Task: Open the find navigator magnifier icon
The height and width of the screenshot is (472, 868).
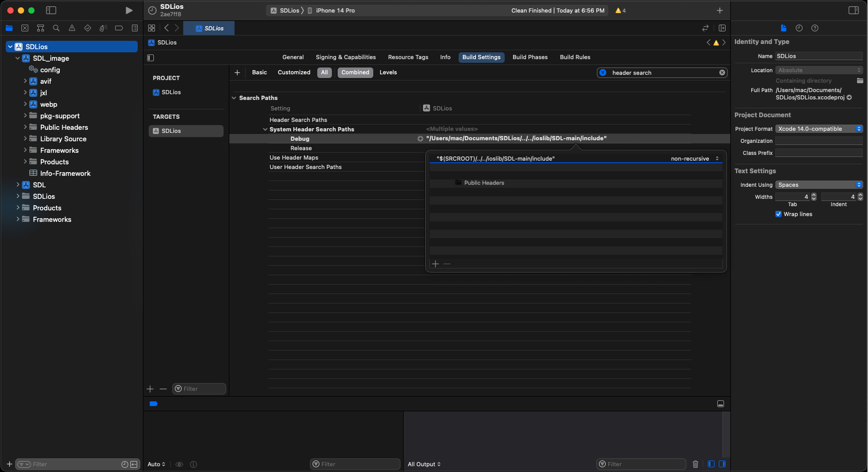Action: (x=56, y=28)
